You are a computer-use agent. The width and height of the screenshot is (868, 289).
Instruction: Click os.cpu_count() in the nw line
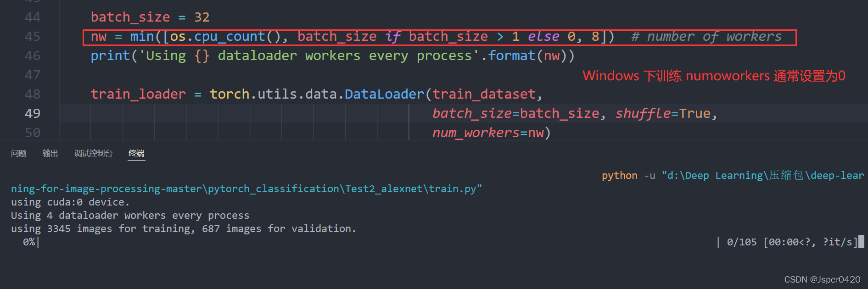225,37
